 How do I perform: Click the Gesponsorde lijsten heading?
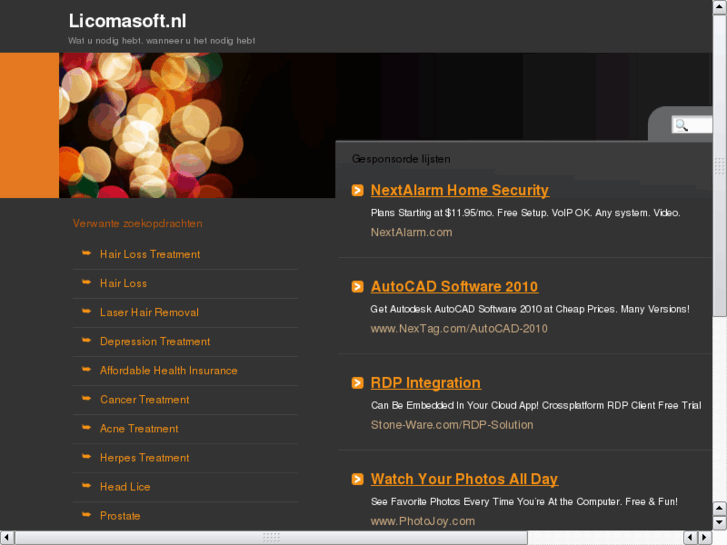click(x=401, y=159)
